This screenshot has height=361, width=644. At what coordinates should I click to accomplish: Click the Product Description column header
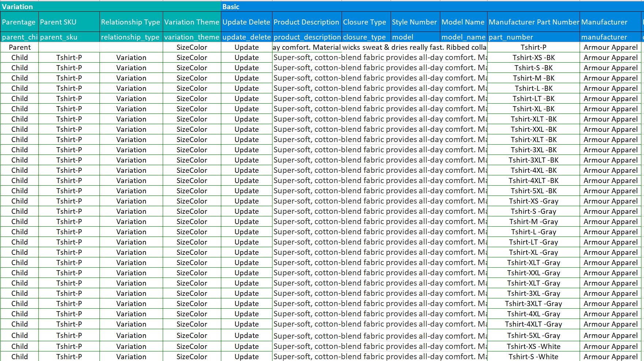[x=307, y=22]
